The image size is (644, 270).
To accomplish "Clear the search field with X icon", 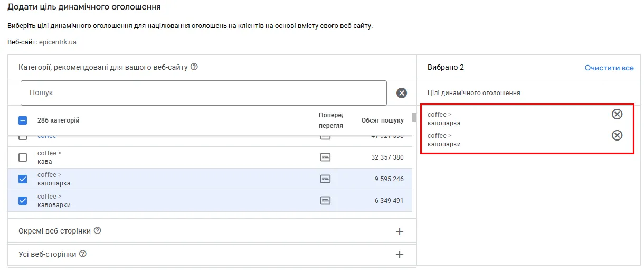I will [x=402, y=93].
